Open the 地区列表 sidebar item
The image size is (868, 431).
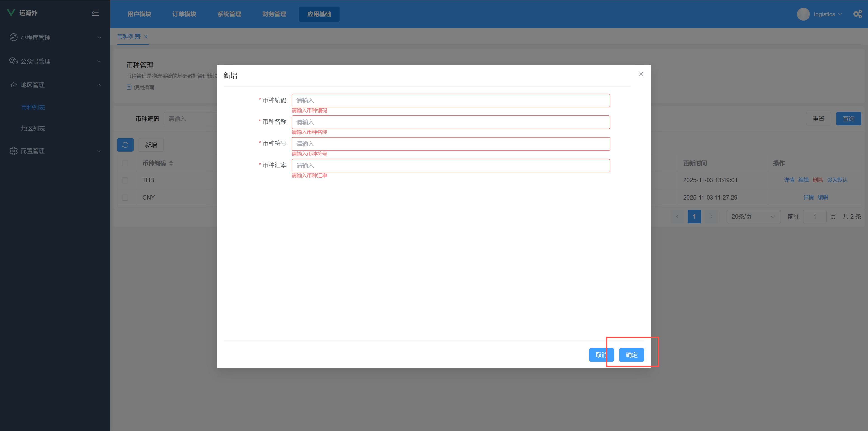click(x=33, y=128)
